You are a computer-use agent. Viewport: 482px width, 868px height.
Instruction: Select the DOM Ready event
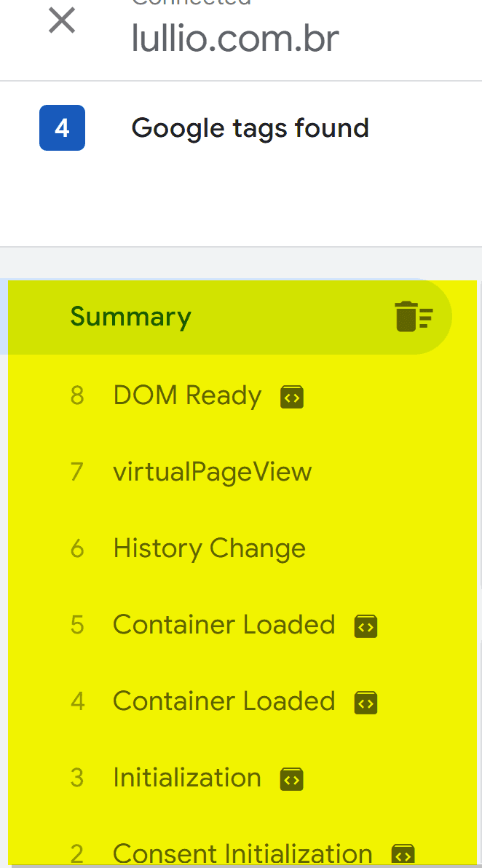187,396
